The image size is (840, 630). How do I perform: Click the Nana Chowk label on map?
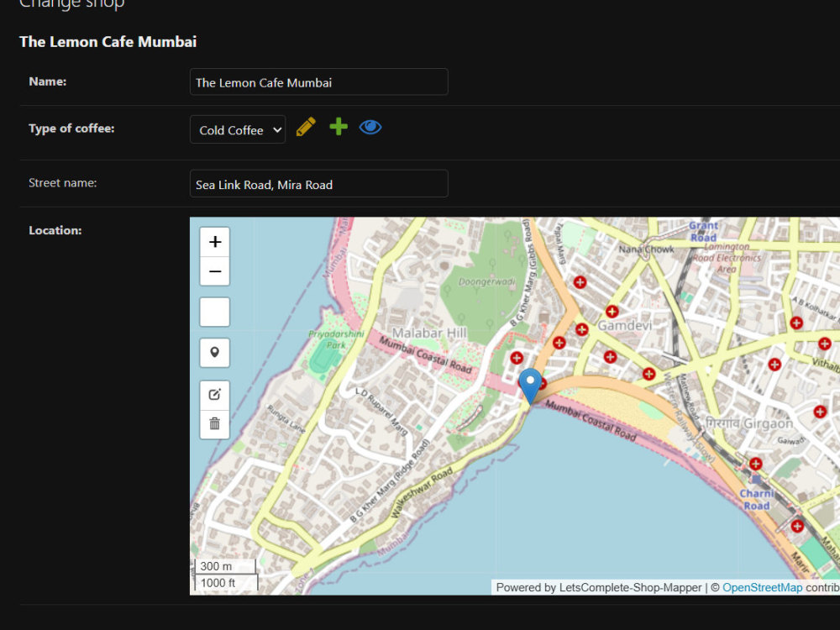[x=646, y=249]
